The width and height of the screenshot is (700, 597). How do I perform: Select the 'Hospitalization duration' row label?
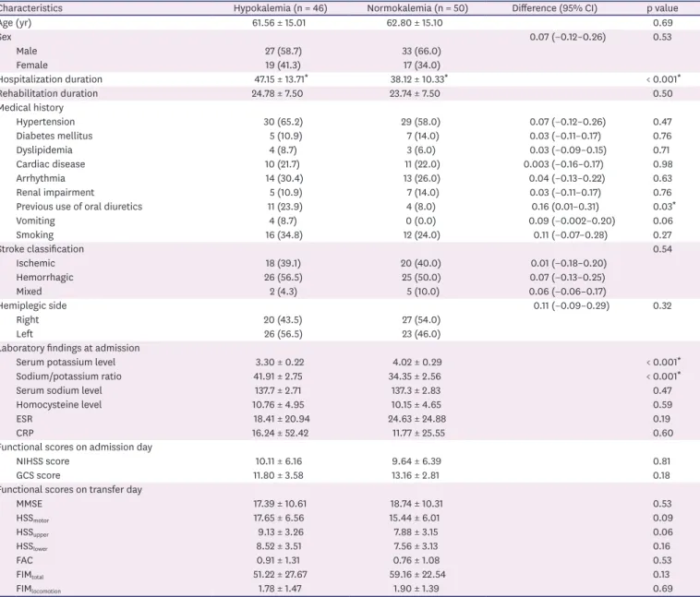coord(51,79)
